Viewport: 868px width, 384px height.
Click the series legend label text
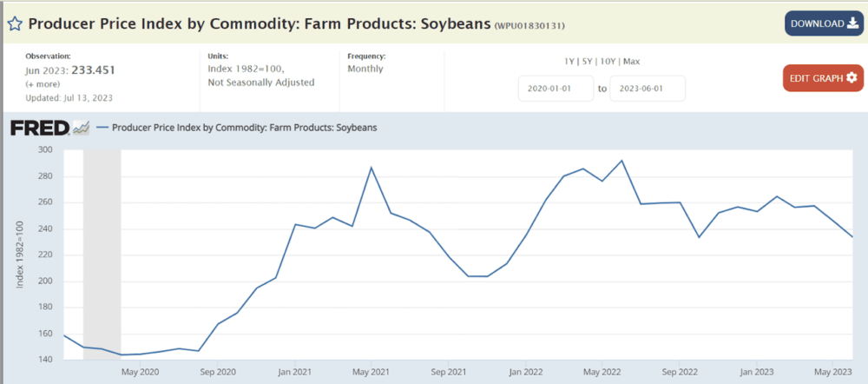244,128
